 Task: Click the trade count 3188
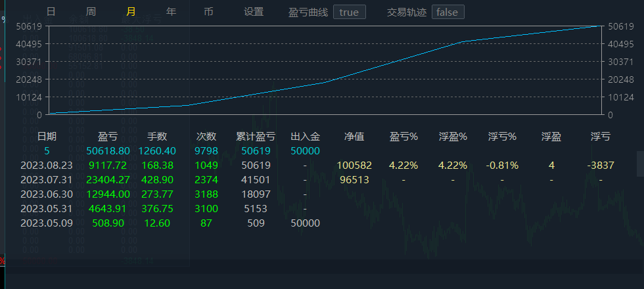(x=206, y=194)
